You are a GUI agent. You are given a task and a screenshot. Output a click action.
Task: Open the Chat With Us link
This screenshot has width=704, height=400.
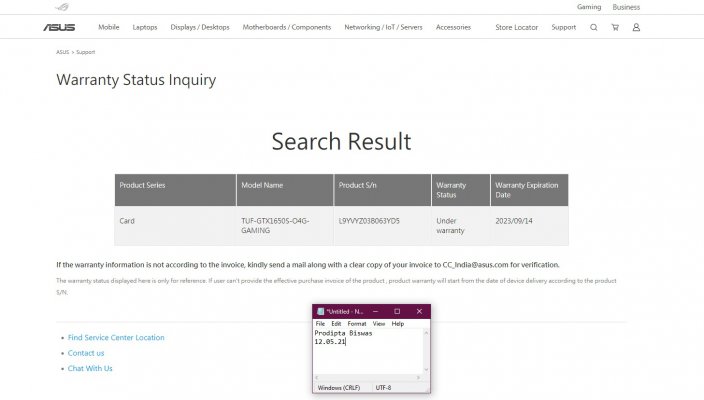pyautogui.click(x=90, y=368)
